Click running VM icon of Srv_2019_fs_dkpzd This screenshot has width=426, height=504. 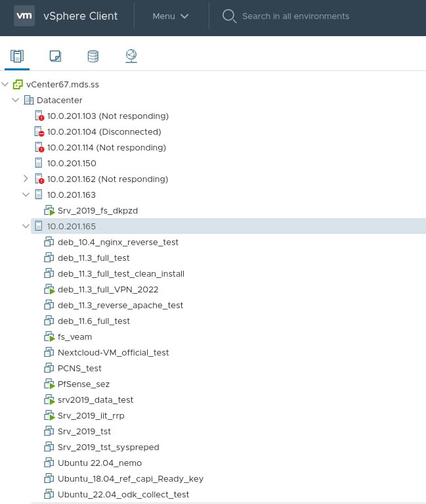[49, 210]
